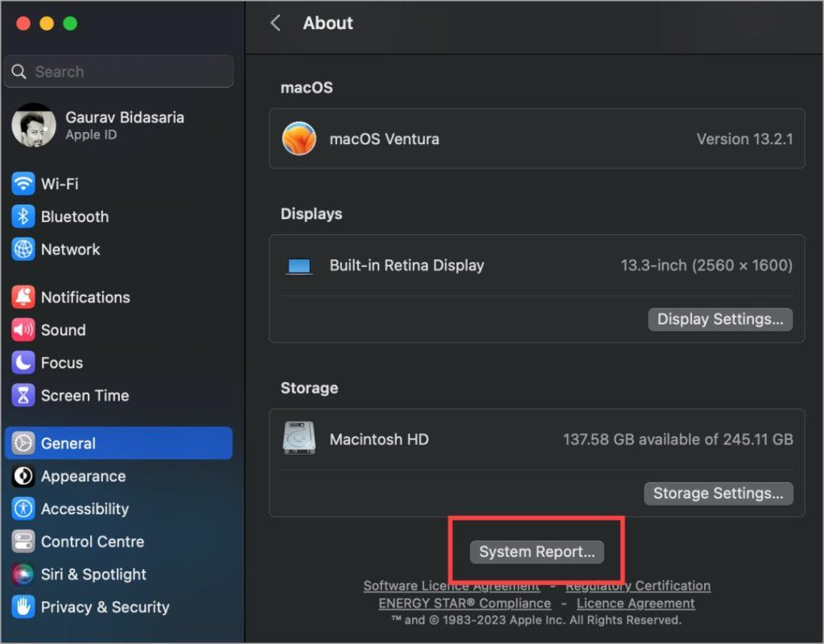
Task: Open the Privacy & Security hand icon
Action: coord(23,607)
